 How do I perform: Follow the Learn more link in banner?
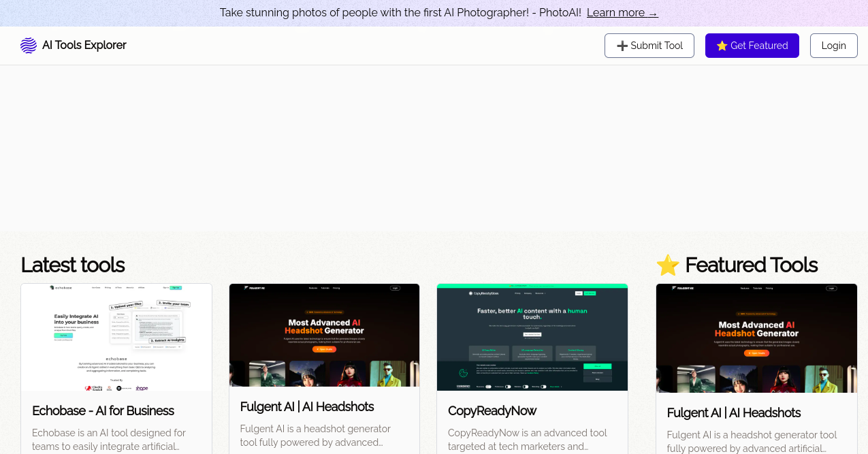tap(622, 13)
